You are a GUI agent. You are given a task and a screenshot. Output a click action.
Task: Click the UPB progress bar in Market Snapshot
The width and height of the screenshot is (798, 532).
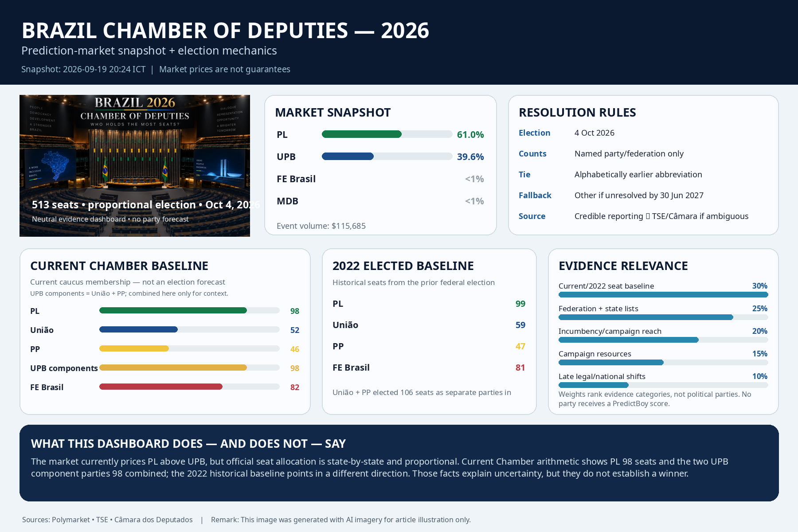(x=387, y=156)
